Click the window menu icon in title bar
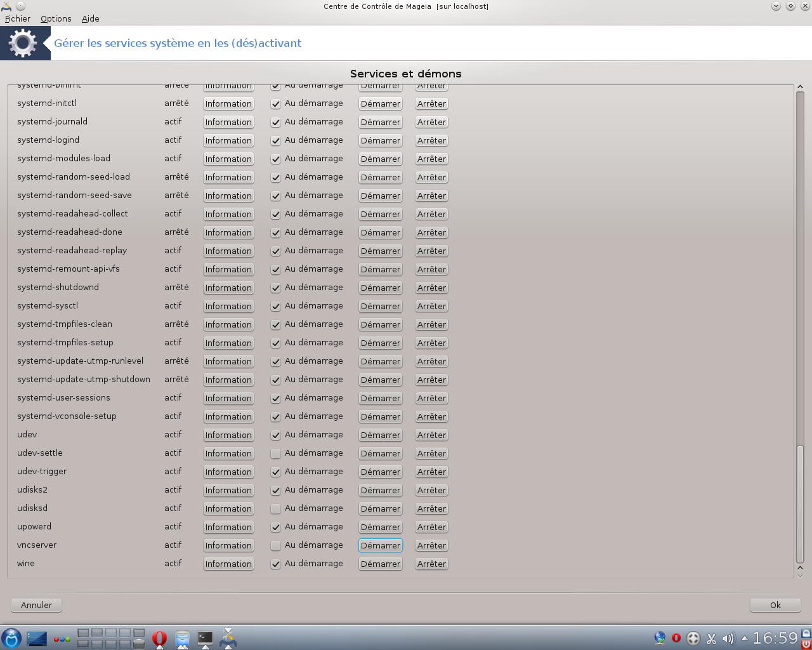The height and width of the screenshot is (650, 812). [x=6, y=6]
